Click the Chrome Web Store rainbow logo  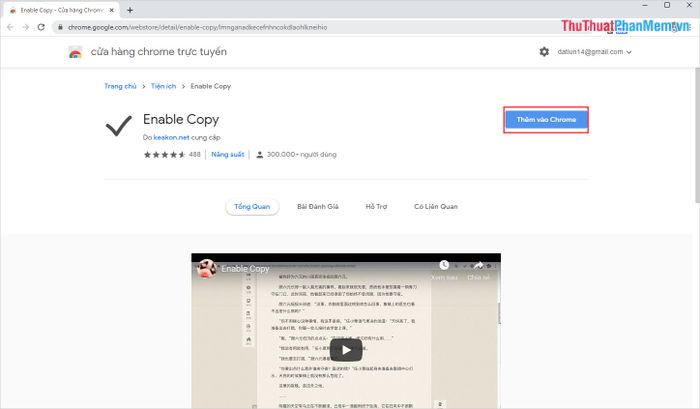tap(75, 52)
